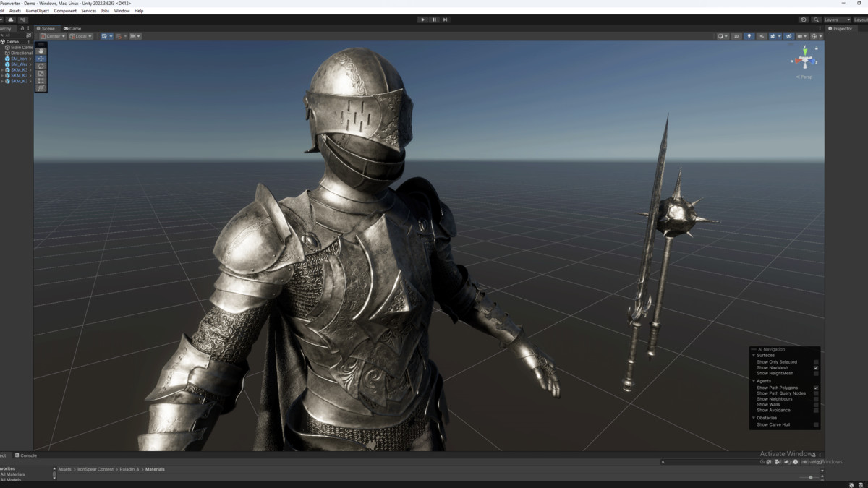The width and height of the screenshot is (868, 488).
Task: Select the Hand view tool
Action: coord(41,51)
